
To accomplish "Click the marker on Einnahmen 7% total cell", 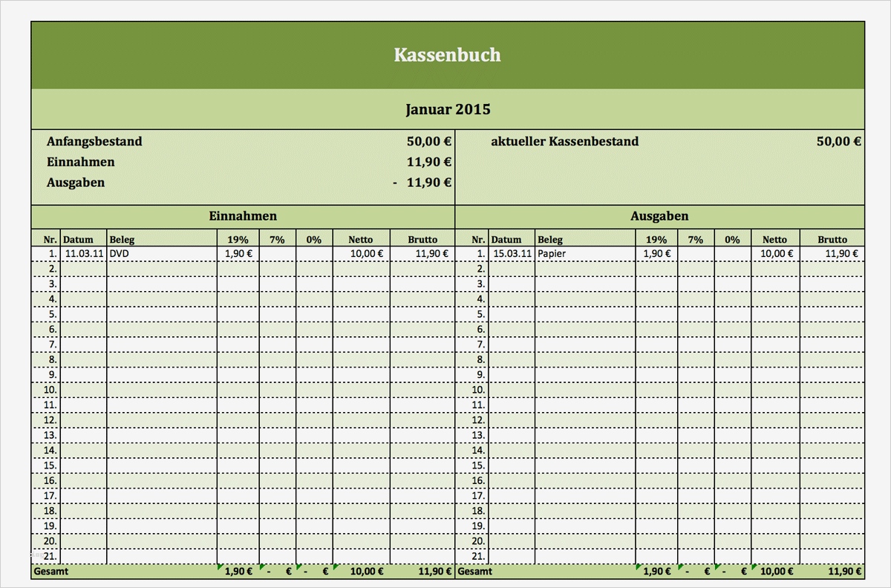I will (261, 567).
